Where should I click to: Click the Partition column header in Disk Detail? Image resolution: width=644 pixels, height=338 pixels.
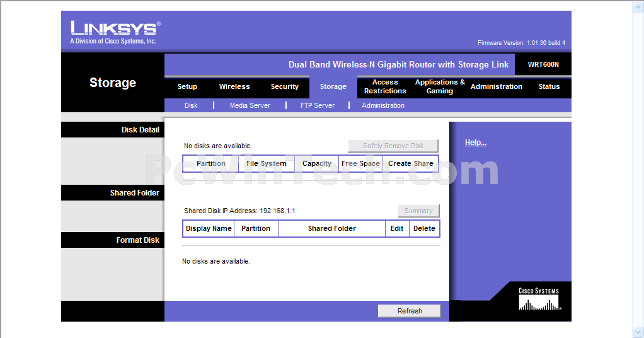pos(211,164)
